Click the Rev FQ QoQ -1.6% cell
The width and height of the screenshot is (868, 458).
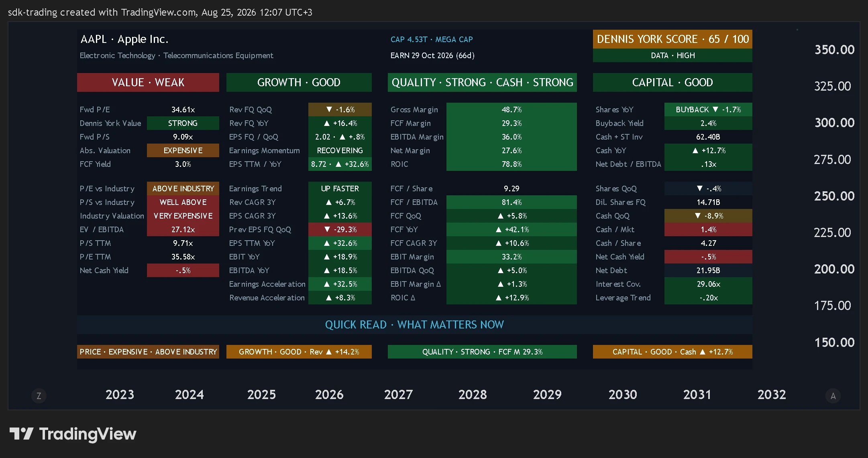tap(340, 109)
